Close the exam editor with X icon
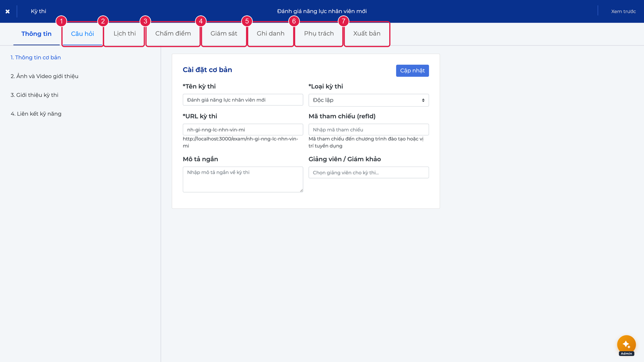644x362 pixels. (7, 11)
